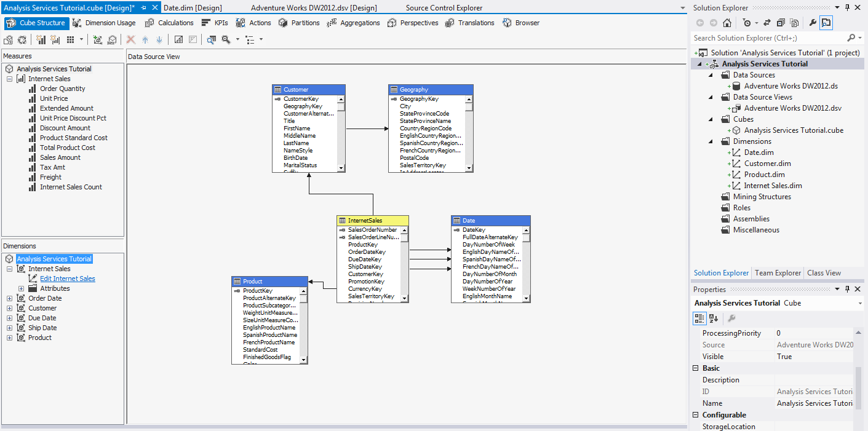Select the Sales Amount measure
Image resolution: width=868 pixels, height=431 pixels.
coord(60,157)
